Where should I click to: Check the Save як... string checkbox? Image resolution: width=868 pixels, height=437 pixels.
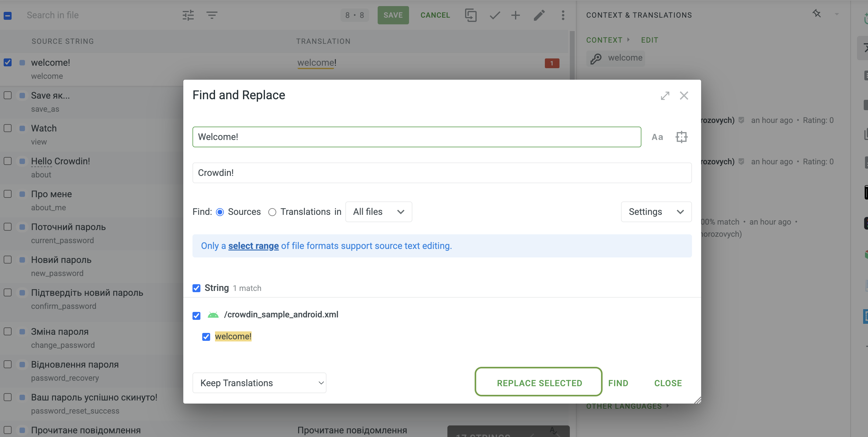pyautogui.click(x=8, y=95)
